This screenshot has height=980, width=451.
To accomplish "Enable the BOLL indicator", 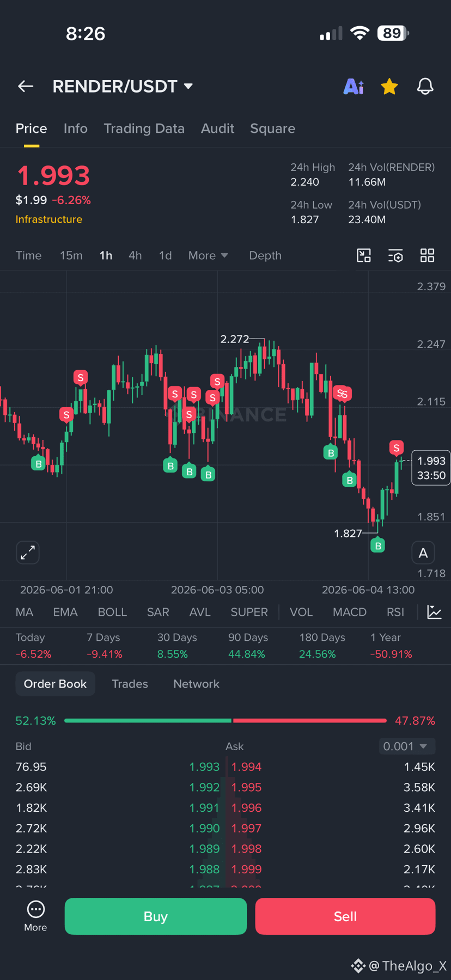I will 112,612.
